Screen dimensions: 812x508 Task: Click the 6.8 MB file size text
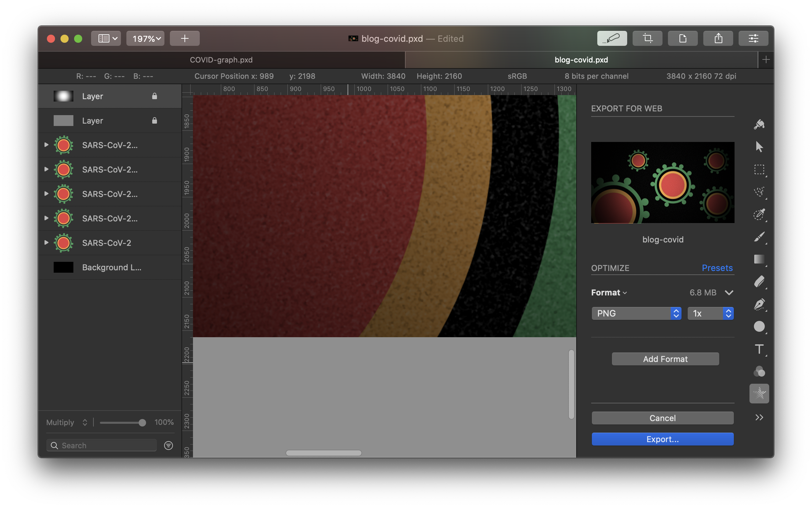[x=703, y=292]
